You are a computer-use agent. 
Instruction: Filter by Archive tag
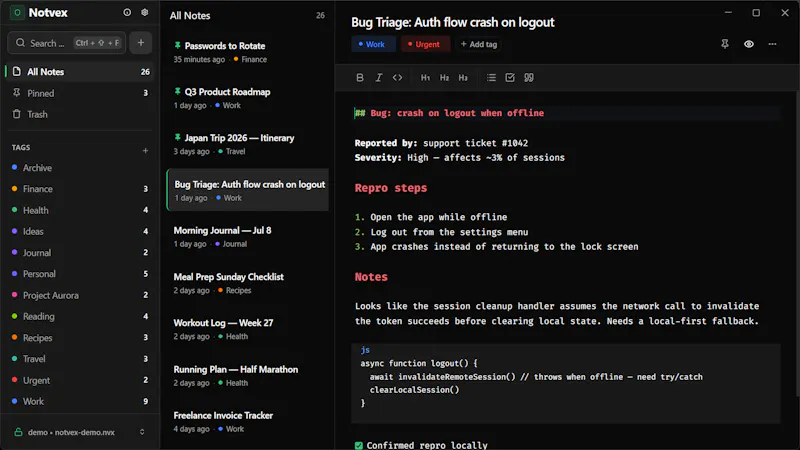(80, 168)
